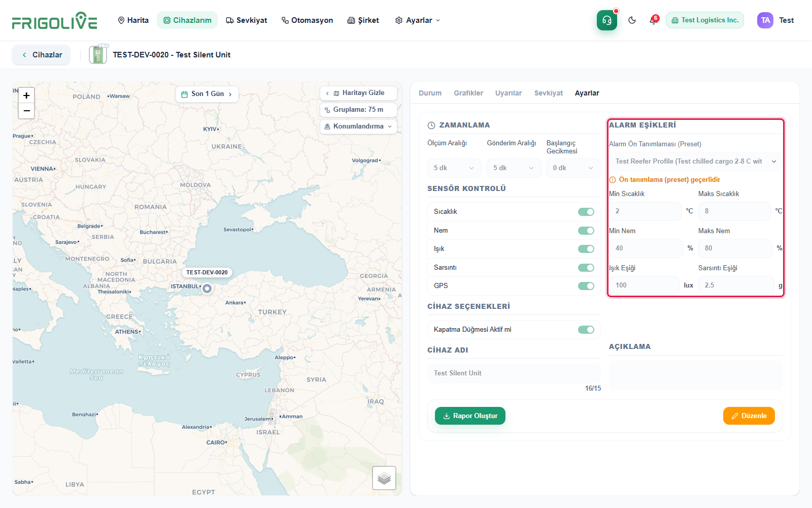Click preset valid warning icon
The height and width of the screenshot is (508, 812).
tap(613, 180)
